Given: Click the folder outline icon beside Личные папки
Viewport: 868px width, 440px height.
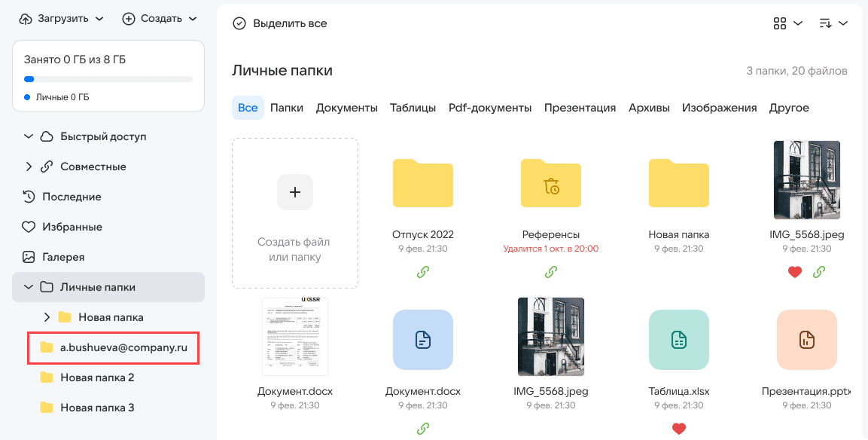Looking at the screenshot, I should pyautogui.click(x=47, y=287).
